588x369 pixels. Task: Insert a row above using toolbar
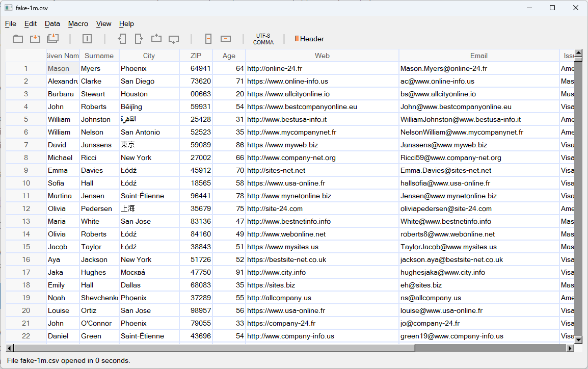pyautogui.click(x=156, y=39)
